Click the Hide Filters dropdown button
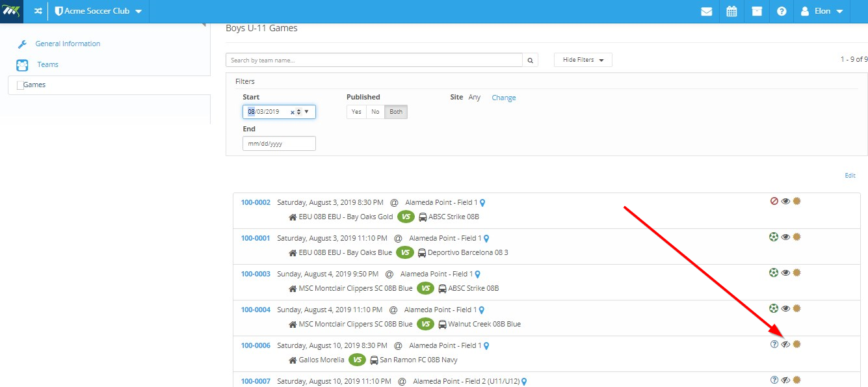The image size is (868, 387). [583, 60]
